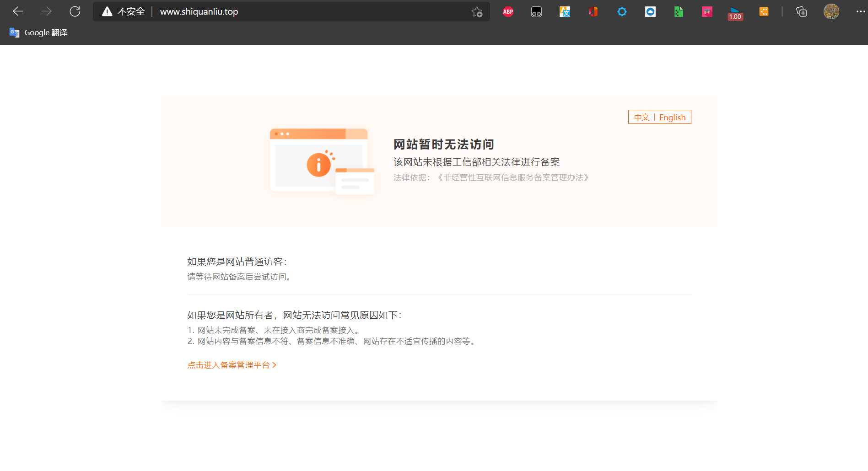Open the blue gear extension icon

tap(622, 12)
